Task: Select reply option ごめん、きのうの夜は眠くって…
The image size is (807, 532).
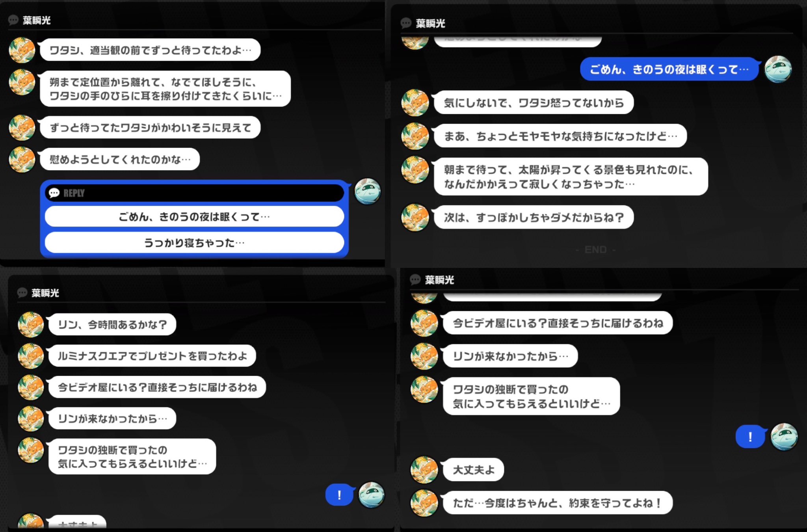Action: coord(194,217)
